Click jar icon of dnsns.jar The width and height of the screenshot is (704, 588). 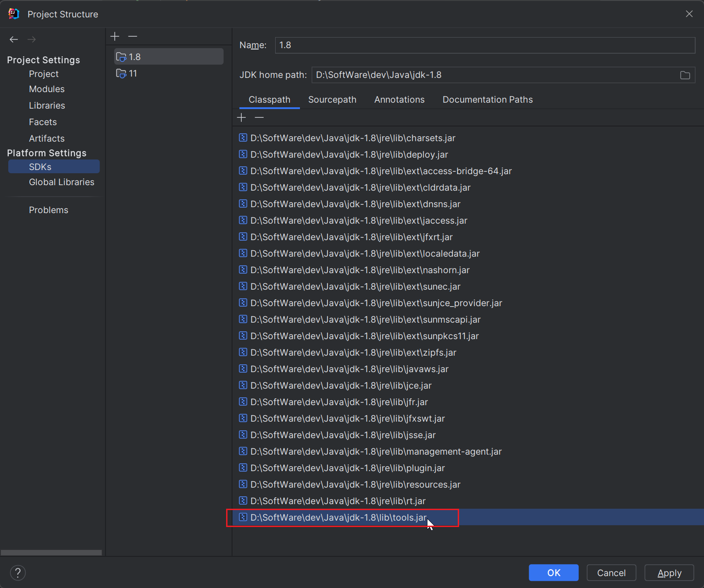[243, 203]
